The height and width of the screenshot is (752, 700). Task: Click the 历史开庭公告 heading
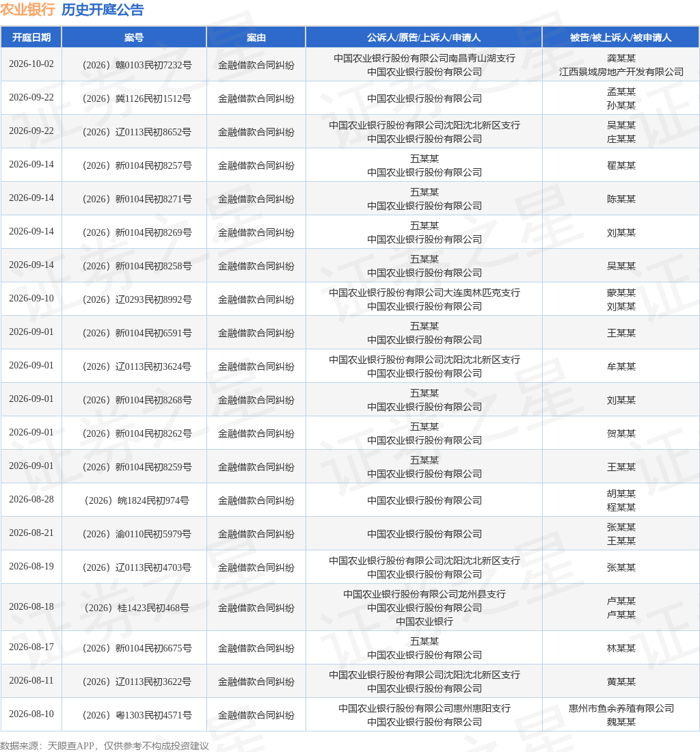click(x=103, y=10)
